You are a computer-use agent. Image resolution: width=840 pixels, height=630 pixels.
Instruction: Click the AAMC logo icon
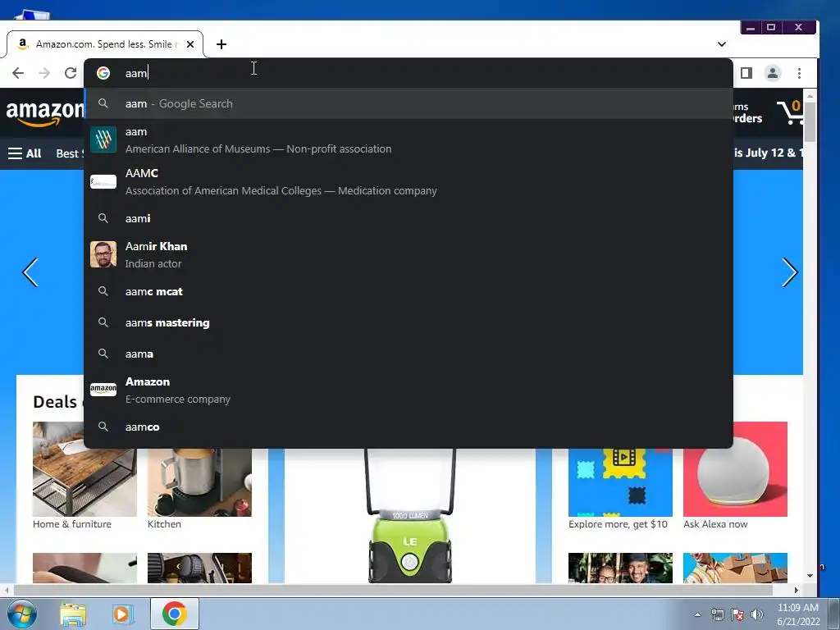(103, 182)
